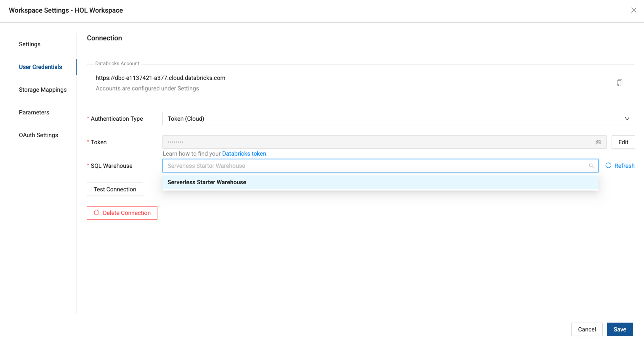The image size is (644, 347).
Task: Click the Edit token button
Action: coord(623,142)
